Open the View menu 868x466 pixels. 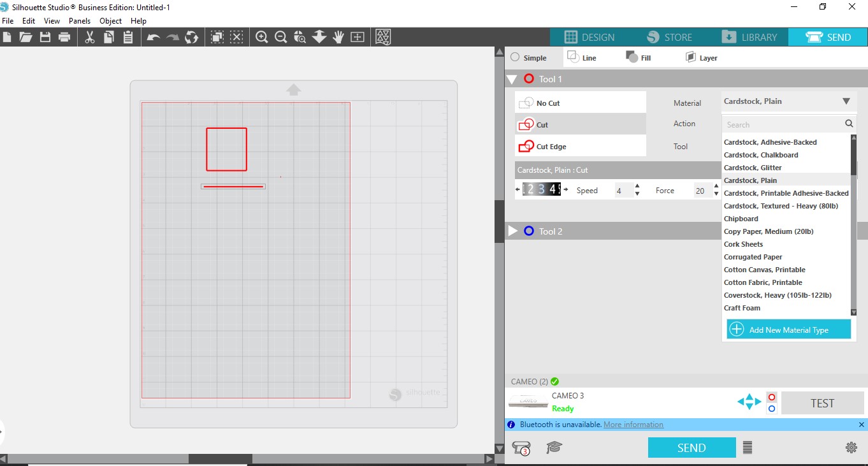pos(52,21)
